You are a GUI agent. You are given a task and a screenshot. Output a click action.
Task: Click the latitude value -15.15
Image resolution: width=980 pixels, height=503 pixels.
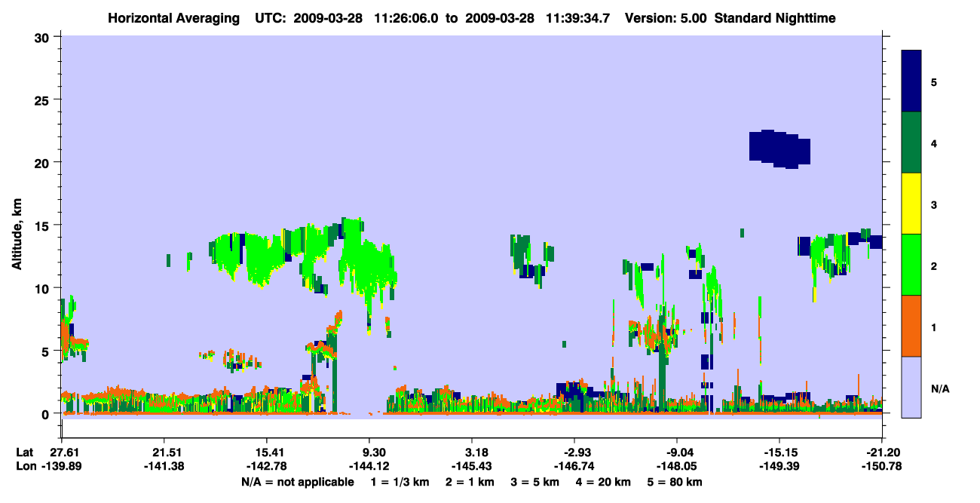[x=779, y=452]
